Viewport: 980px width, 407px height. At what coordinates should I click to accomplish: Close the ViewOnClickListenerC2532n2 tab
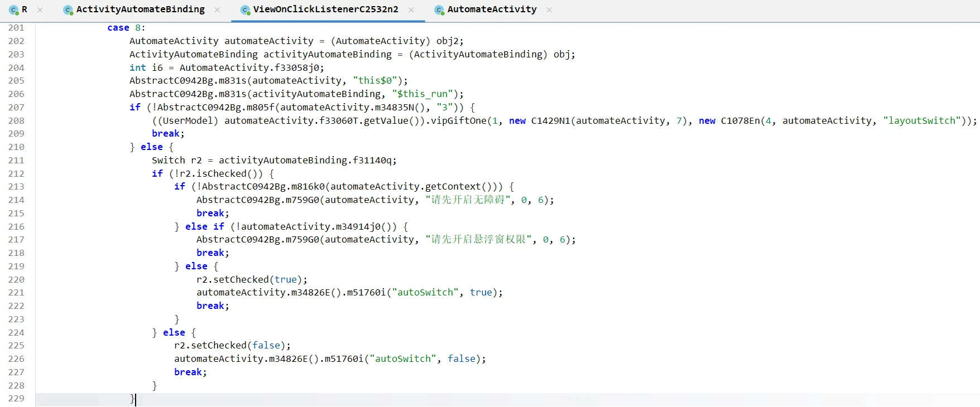tap(411, 10)
